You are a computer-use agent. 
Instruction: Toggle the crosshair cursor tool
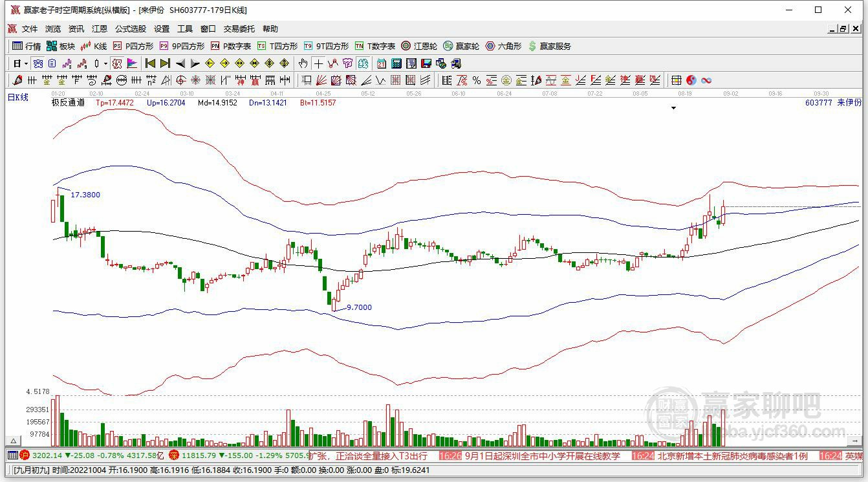(318, 63)
